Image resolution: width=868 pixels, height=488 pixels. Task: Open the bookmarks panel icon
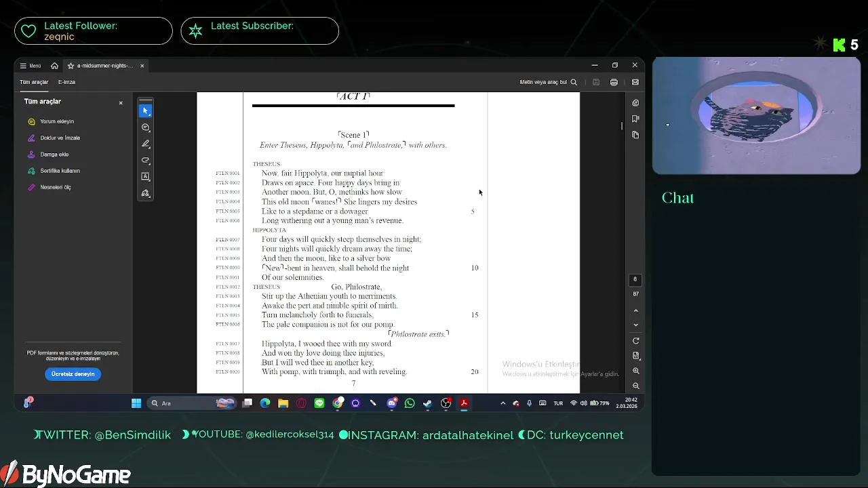(x=635, y=119)
